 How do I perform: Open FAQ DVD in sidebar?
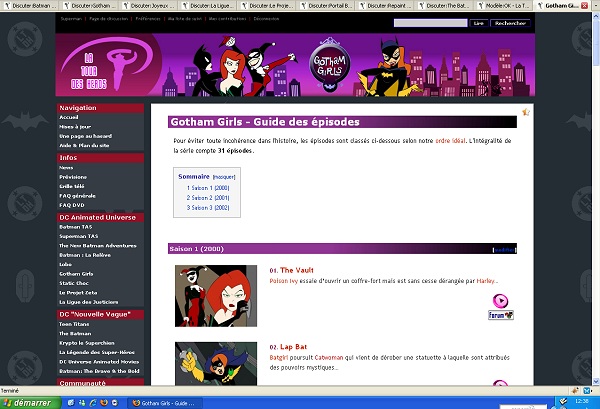[x=72, y=205]
